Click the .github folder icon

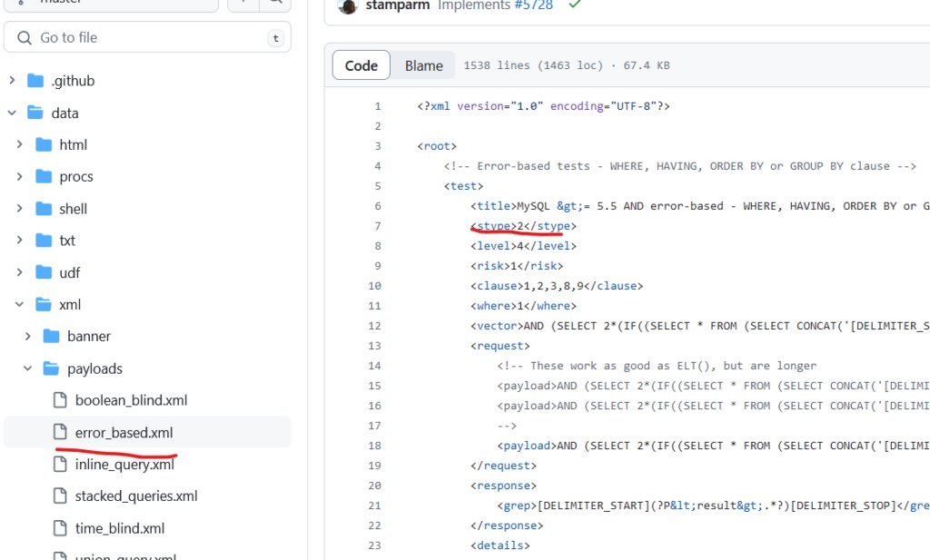(x=35, y=81)
